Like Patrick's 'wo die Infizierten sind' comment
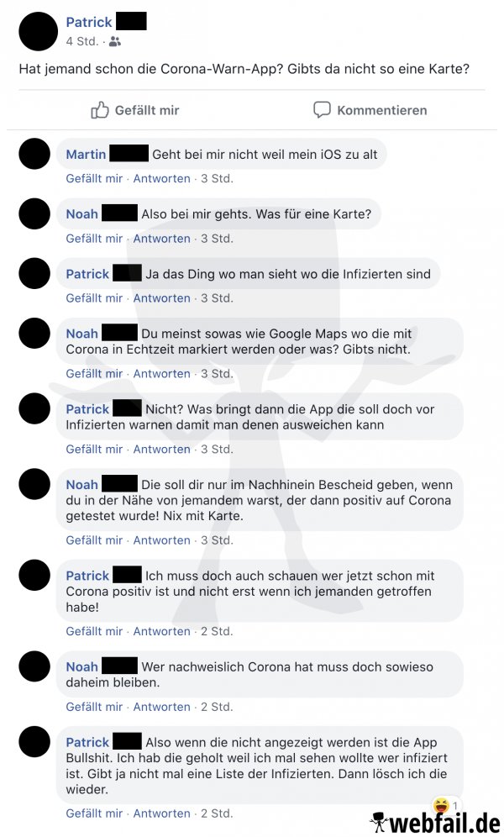Viewport: 504px width, 837px height. click(x=94, y=298)
